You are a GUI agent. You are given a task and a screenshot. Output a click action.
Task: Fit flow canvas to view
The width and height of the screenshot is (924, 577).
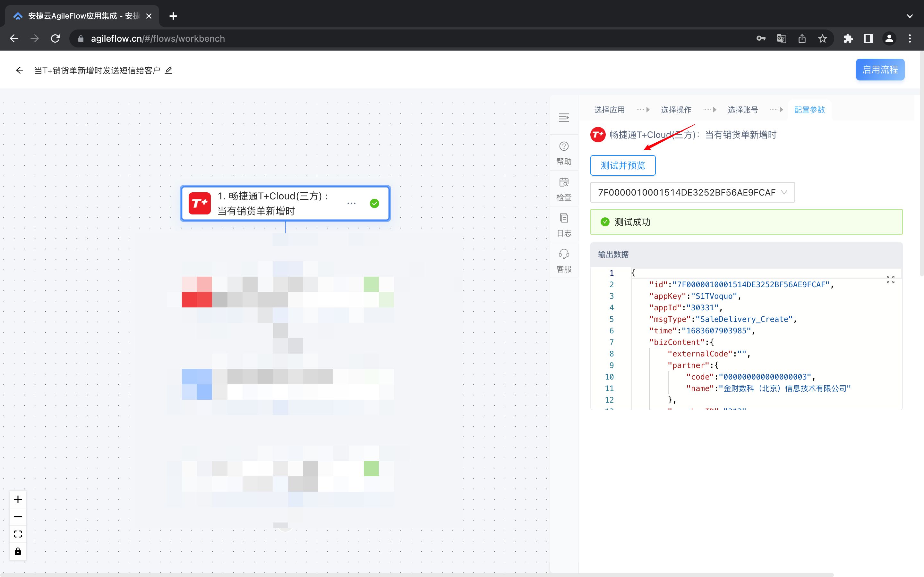pyautogui.click(x=18, y=534)
